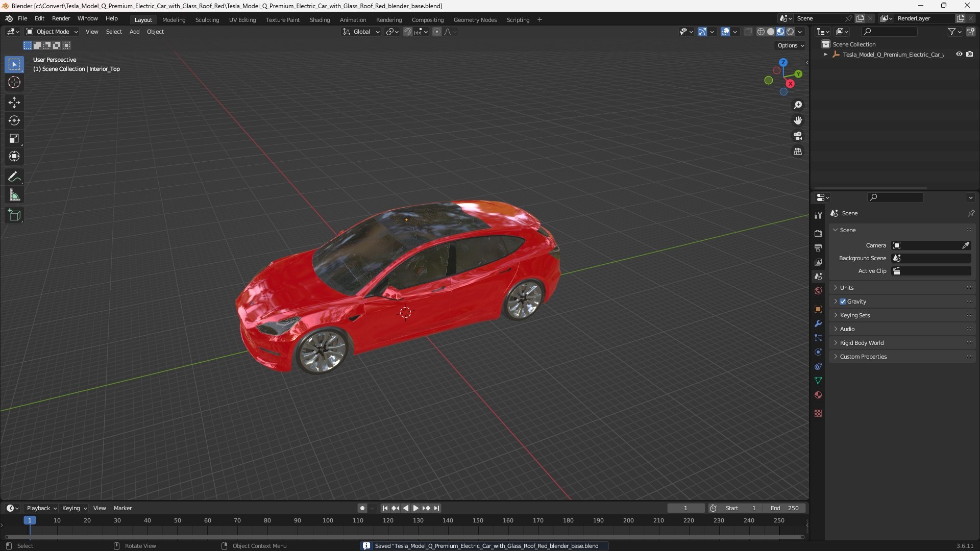Open the Render properties tab

(x=818, y=233)
